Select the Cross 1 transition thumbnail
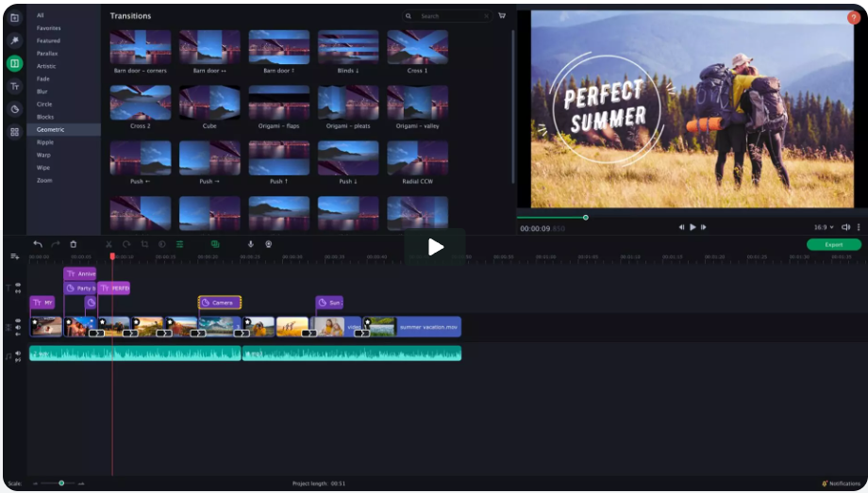 417,47
